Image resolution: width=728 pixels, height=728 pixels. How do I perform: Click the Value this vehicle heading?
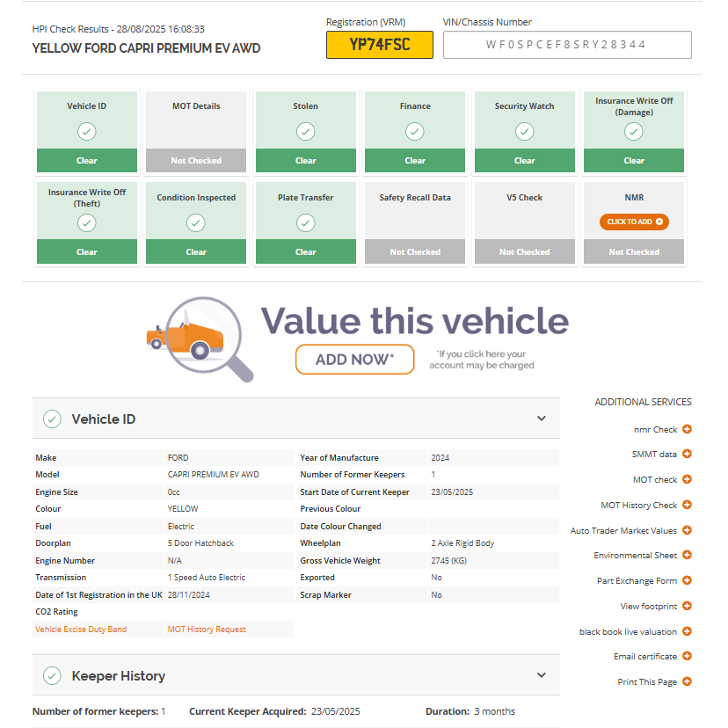click(x=415, y=321)
